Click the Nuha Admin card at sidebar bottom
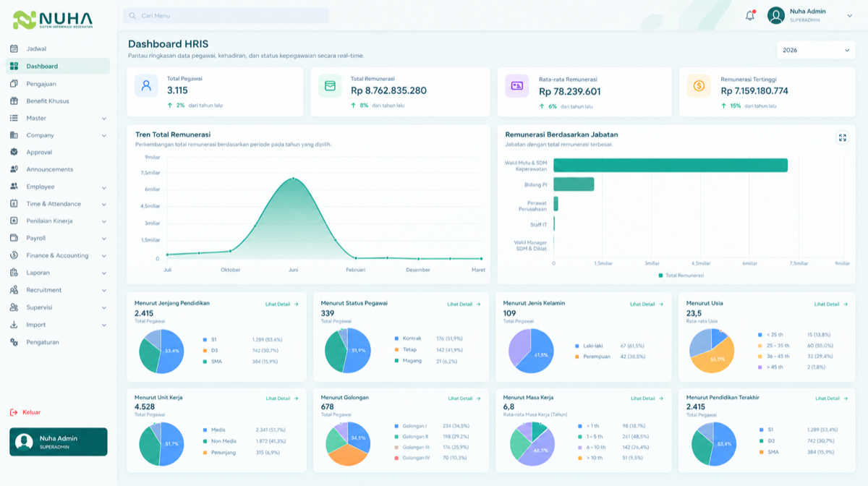Image resolution: width=868 pixels, height=486 pixels. coord(58,442)
